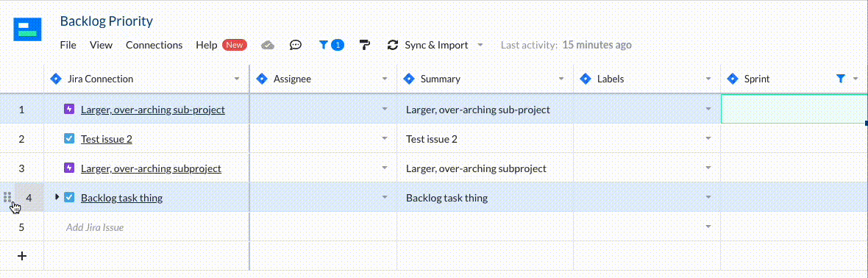The height and width of the screenshot is (278, 868).
Task: Open the Larger, over-arching sub-project link
Action: [153, 110]
